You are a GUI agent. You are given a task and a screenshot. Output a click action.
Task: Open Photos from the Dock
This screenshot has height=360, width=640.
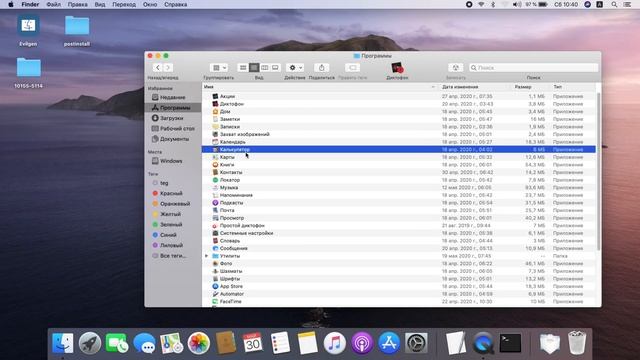[199, 343]
